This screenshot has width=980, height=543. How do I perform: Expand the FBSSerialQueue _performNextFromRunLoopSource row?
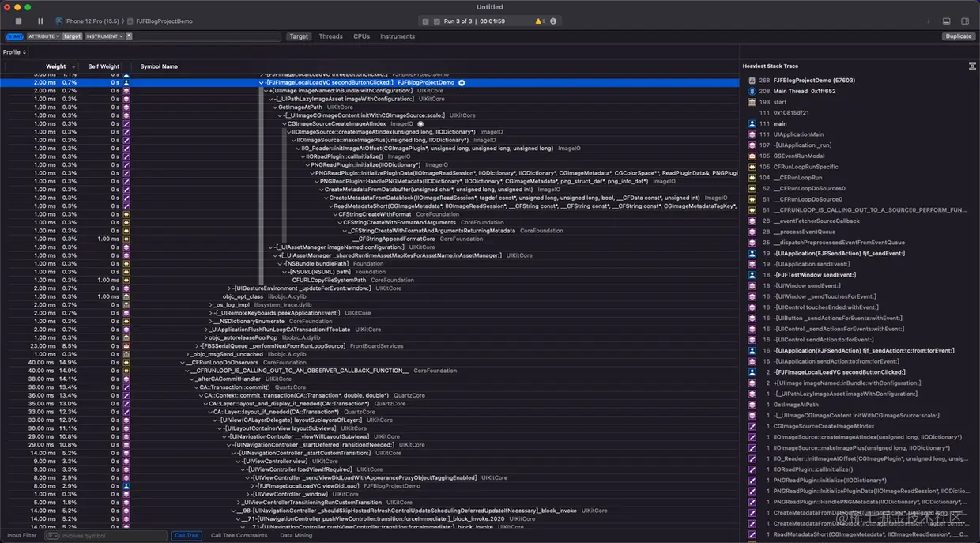[198, 346]
